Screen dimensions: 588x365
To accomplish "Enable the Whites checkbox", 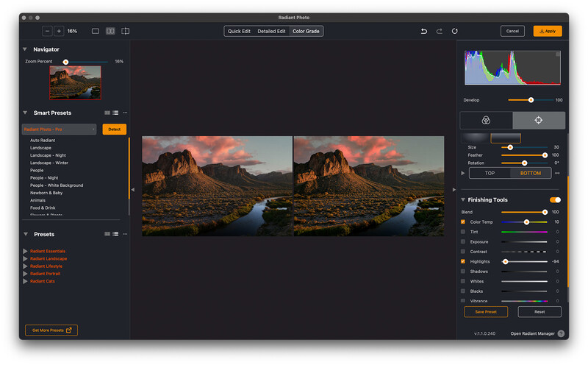I will 463,281.
